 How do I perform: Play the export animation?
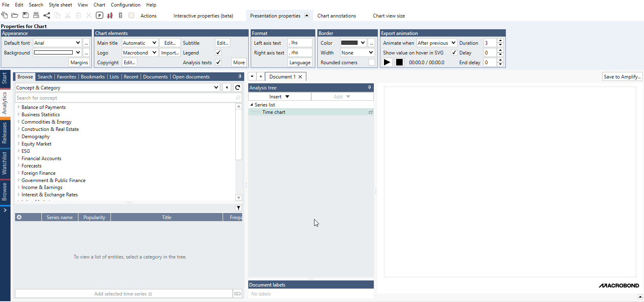coord(387,62)
